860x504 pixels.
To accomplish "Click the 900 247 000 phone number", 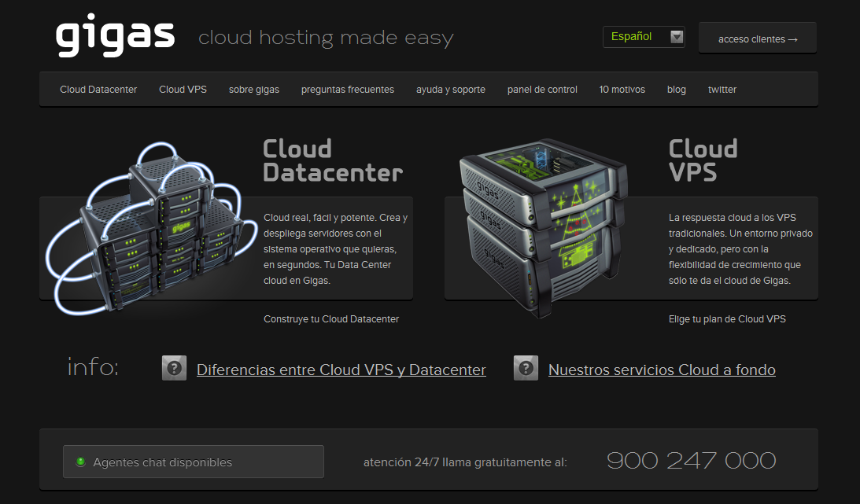I will [692, 461].
